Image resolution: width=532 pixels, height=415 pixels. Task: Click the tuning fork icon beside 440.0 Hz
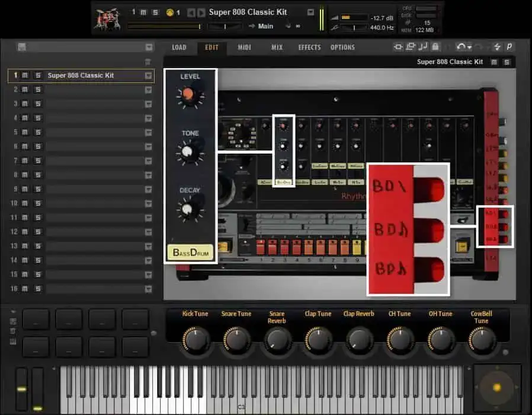coord(335,28)
